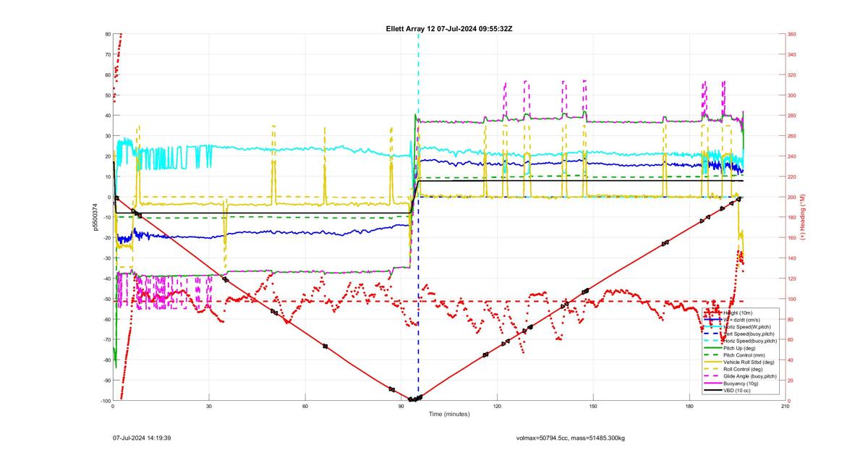Click the 70 tick on p5500374 axis
868x450 pixels.
(x=107, y=54)
